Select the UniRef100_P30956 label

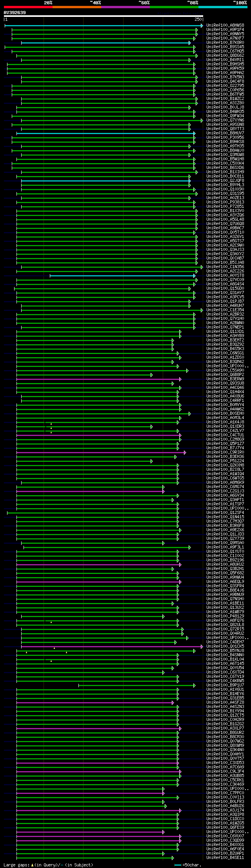(x=225, y=138)
